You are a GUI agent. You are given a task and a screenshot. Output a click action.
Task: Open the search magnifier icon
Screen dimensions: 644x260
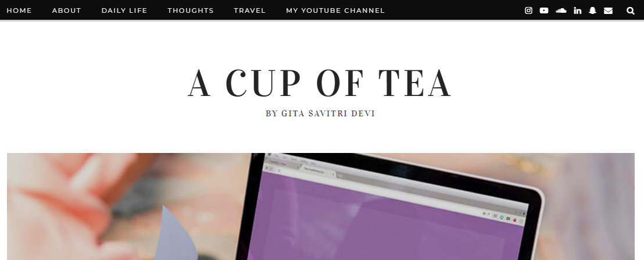631,10
